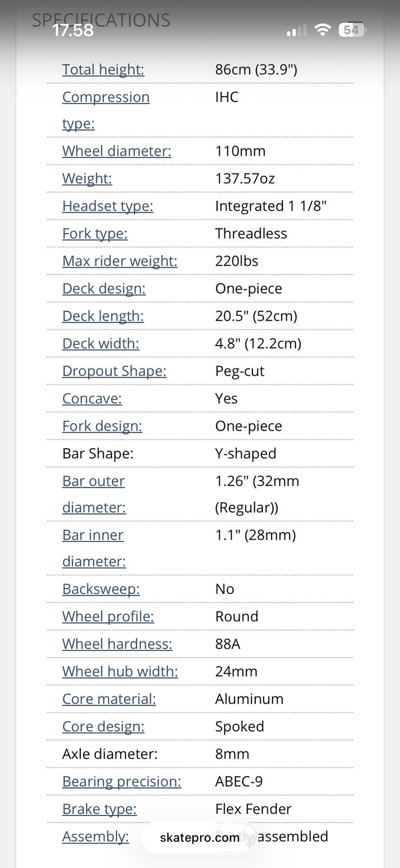Click the Wheel diameter link

coord(117,151)
